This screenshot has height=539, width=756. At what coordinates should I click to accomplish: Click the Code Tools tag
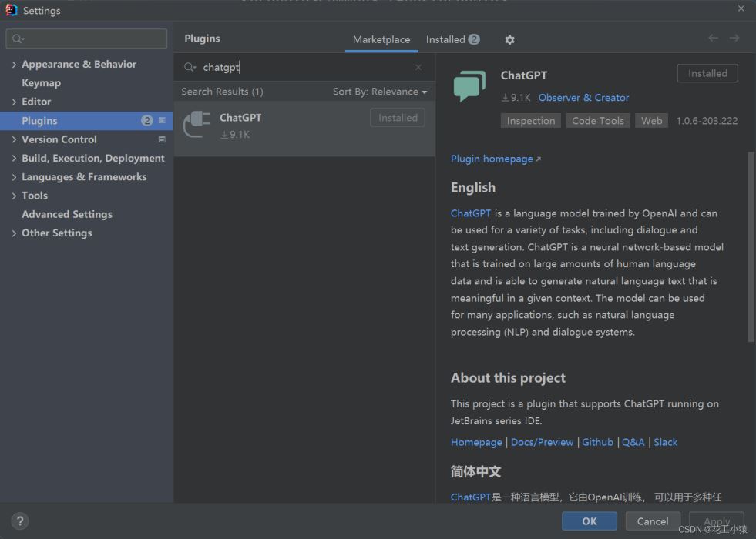(598, 121)
